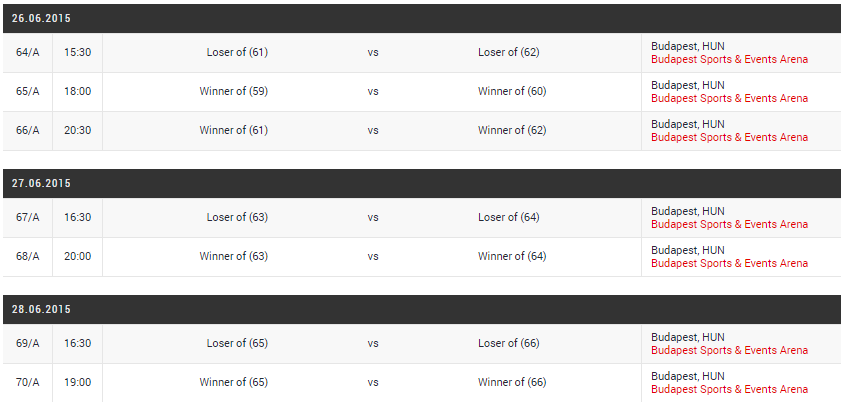Open the arena link for match 68/A
Screen dimensions: 844x402
[x=729, y=263]
